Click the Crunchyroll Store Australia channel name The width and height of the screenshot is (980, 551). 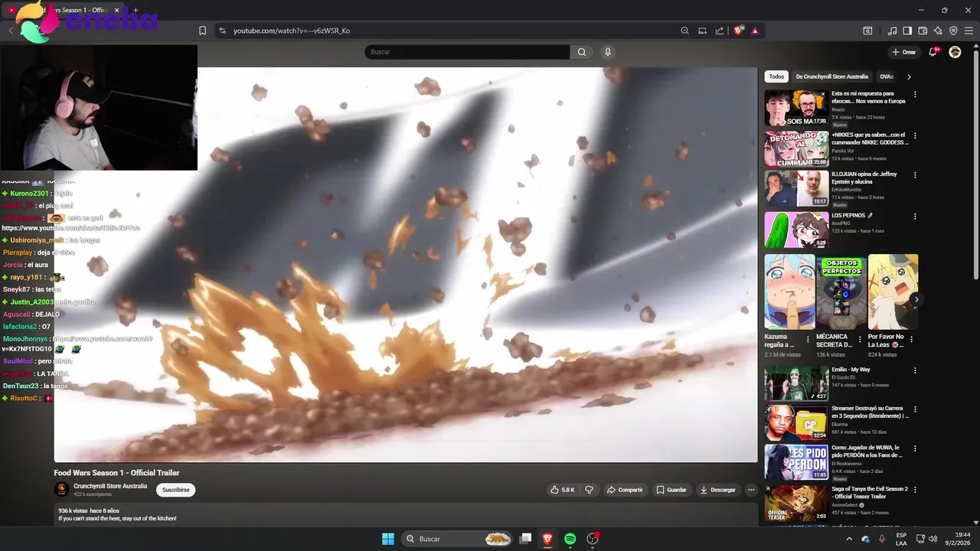[x=110, y=486]
